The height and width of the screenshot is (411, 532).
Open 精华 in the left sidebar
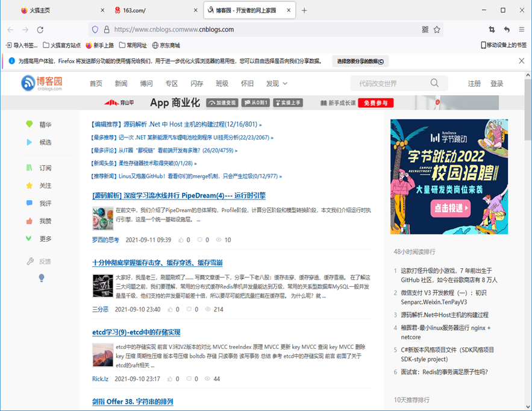39,125
